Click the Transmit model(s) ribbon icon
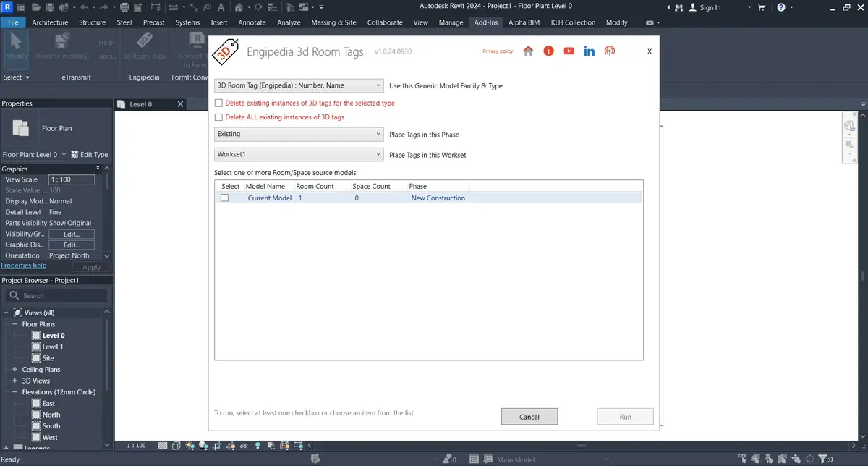Image resolution: width=868 pixels, height=466 pixels. tap(62, 45)
